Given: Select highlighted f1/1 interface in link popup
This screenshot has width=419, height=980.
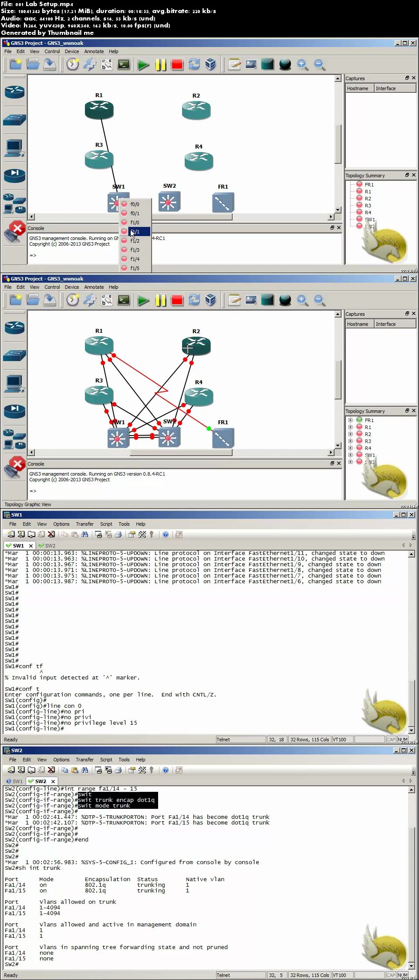Looking at the screenshot, I should [135, 232].
